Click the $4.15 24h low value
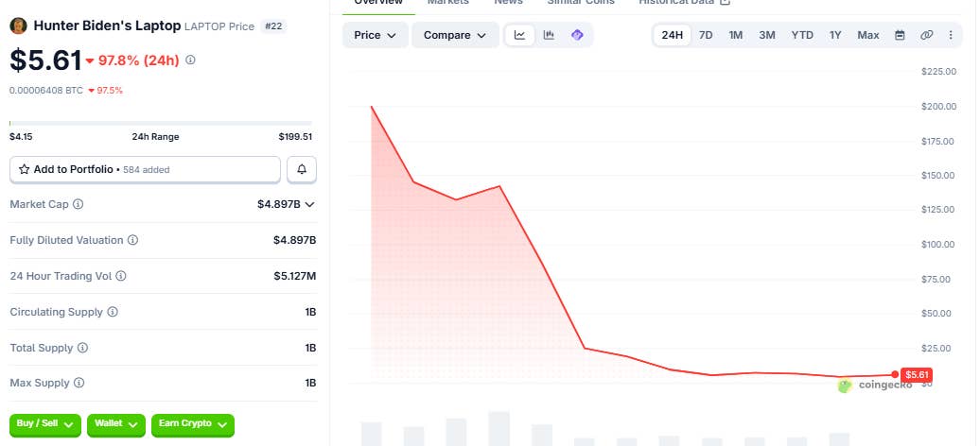Image resolution: width=980 pixels, height=446 pixels. 21,137
